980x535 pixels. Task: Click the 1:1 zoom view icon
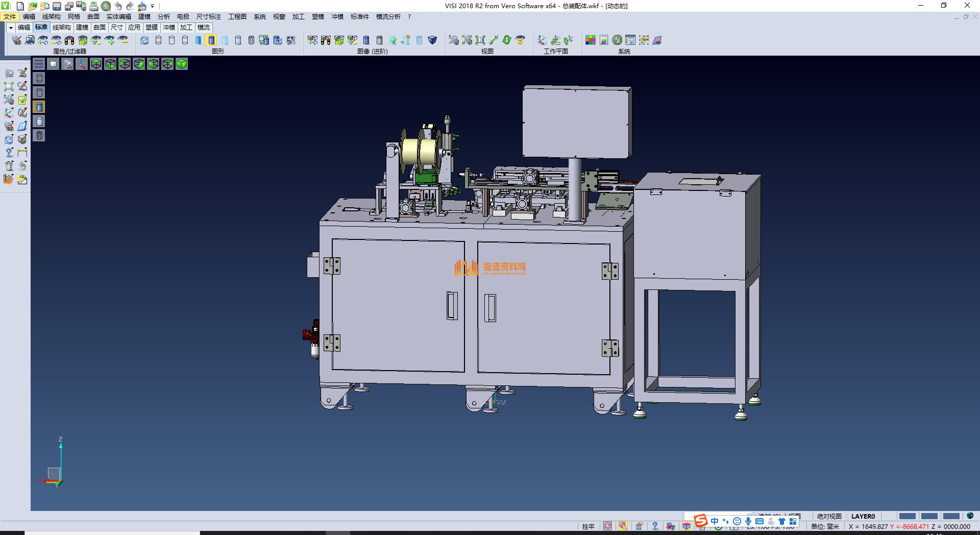pyautogui.click(x=480, y=40)
